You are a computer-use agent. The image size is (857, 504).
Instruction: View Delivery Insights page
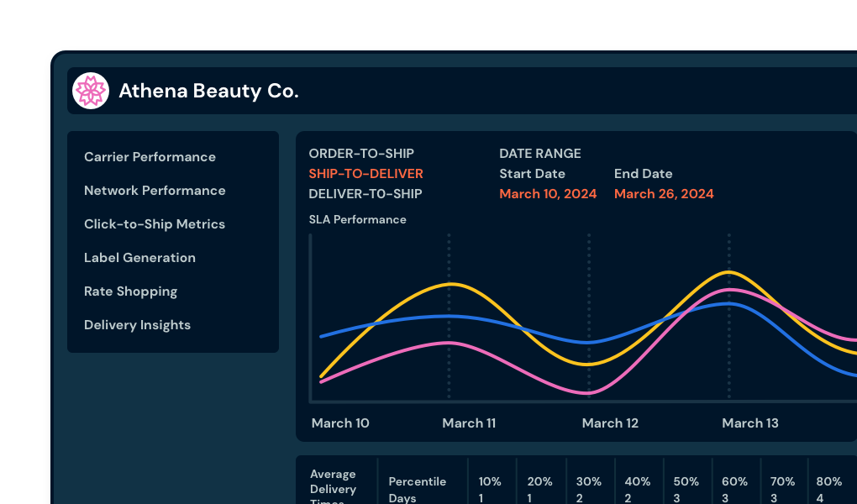click(137, 325)
